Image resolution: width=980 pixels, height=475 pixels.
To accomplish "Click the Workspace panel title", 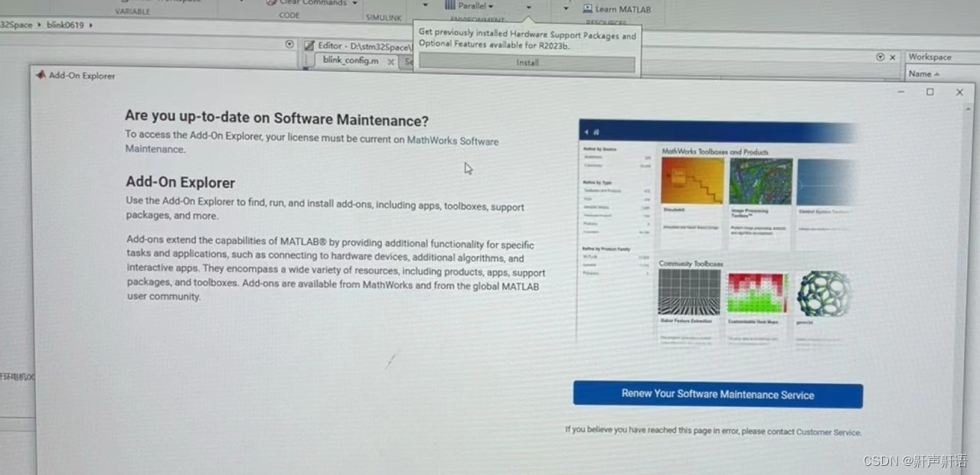I will coord(929,57).
